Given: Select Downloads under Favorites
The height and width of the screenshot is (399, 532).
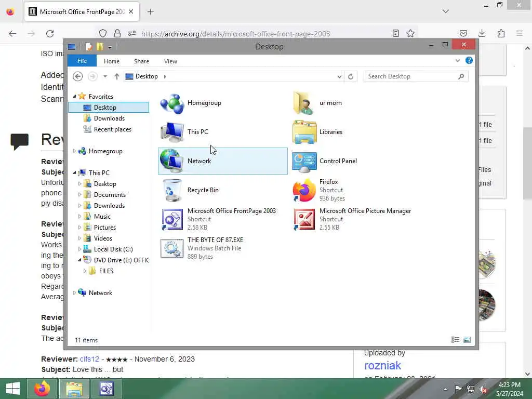Looking at the screenshot, I should 109,118.
